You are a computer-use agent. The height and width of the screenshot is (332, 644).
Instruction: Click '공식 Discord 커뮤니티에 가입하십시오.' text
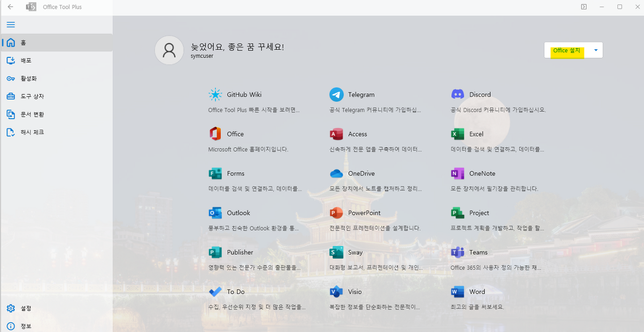[498, 110]
